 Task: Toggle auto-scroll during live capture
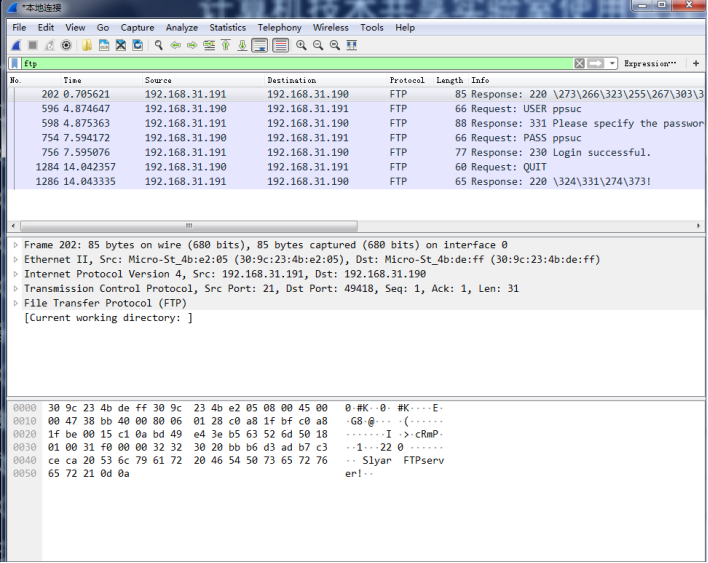point(260,45)
